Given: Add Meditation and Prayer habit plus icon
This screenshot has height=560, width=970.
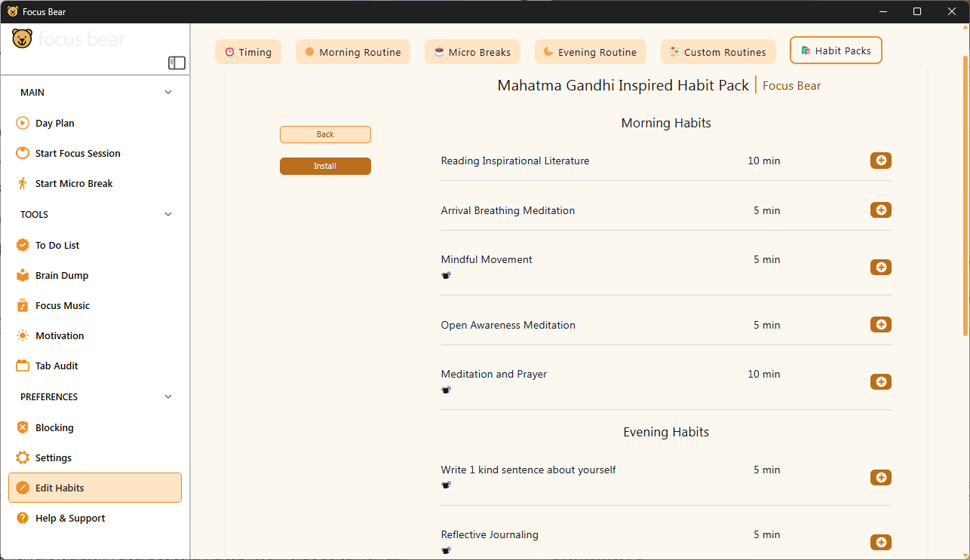Looking at the screenshot, I should pyautogui.click(x=881, y=382).
